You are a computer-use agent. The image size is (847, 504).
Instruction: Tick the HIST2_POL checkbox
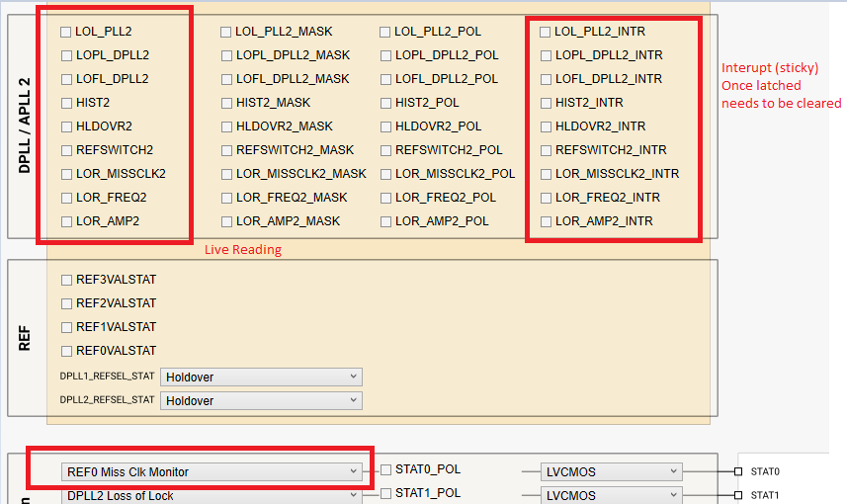point(385,103)
